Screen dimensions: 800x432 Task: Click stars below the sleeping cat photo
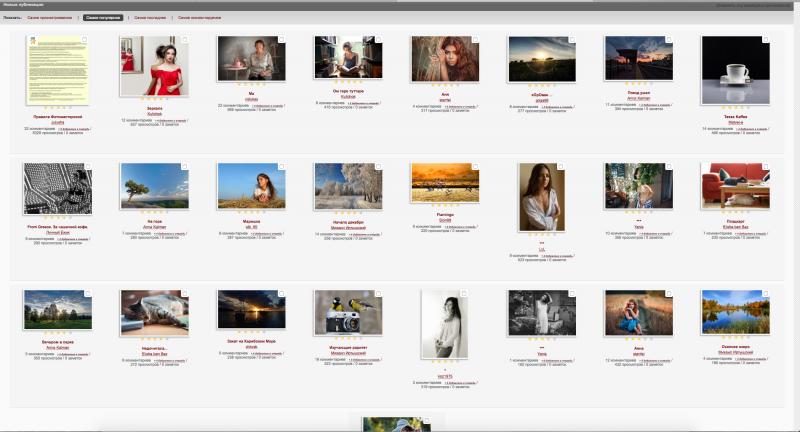point(155,339)
